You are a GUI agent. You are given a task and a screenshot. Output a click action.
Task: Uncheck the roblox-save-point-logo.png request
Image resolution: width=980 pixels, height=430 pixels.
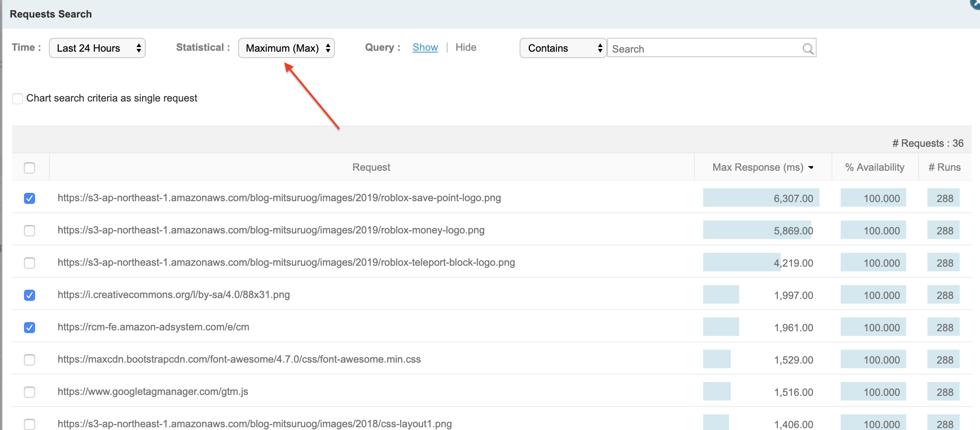pos(30,198)
